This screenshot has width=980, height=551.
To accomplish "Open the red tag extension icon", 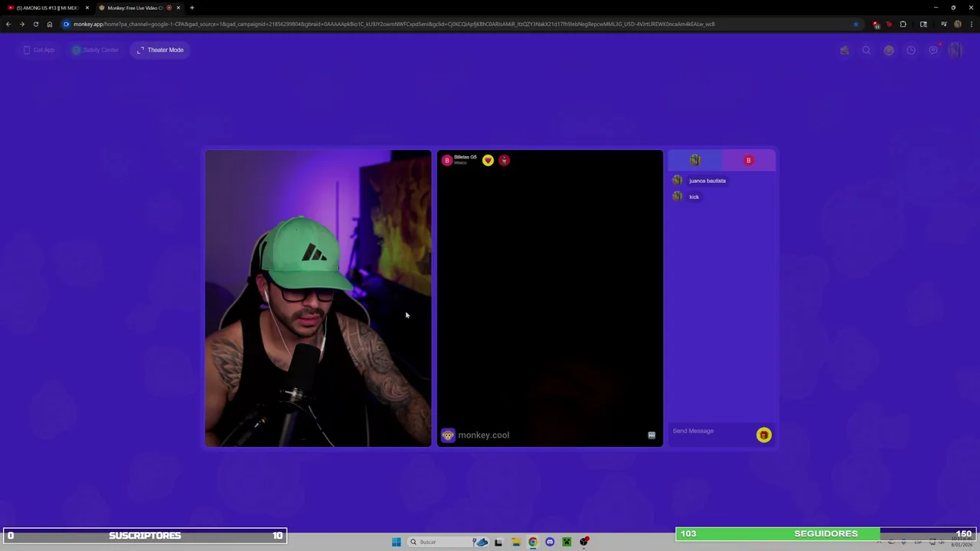I will pyautogui.click(x=889, y=24).
